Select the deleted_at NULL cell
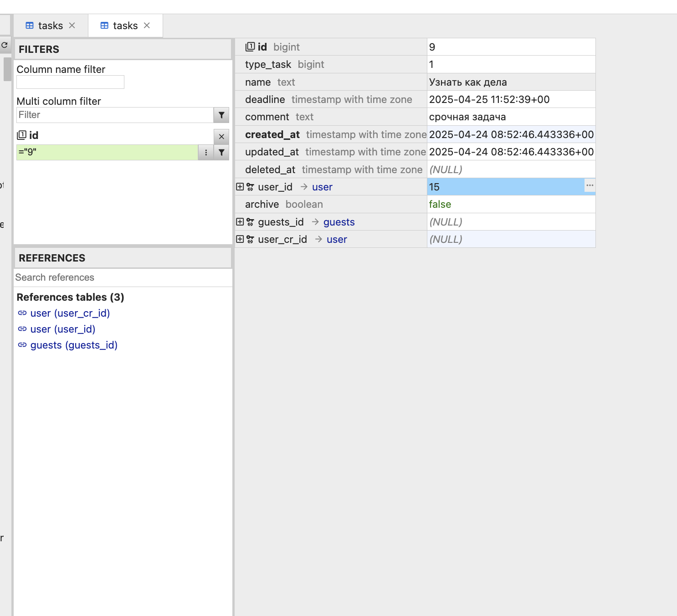The width and height of the screenshot is (677, 616). tap(511, 169)
